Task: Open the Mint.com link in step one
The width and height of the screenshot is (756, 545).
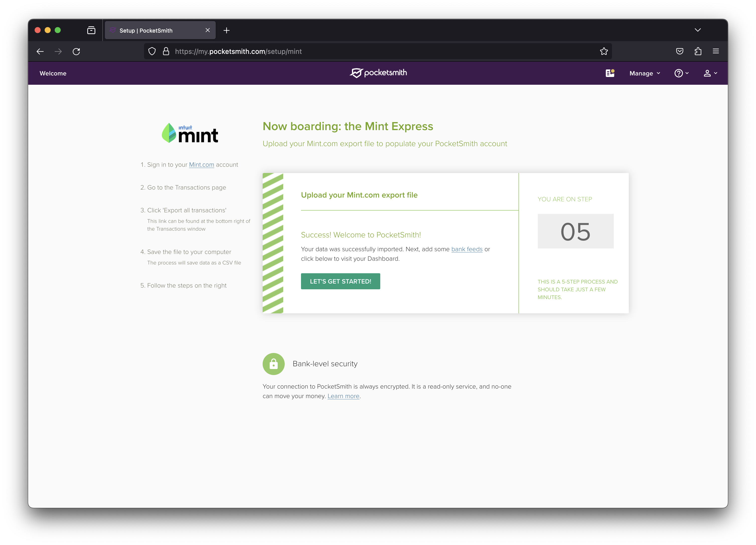Action: (x=201, y=164)
